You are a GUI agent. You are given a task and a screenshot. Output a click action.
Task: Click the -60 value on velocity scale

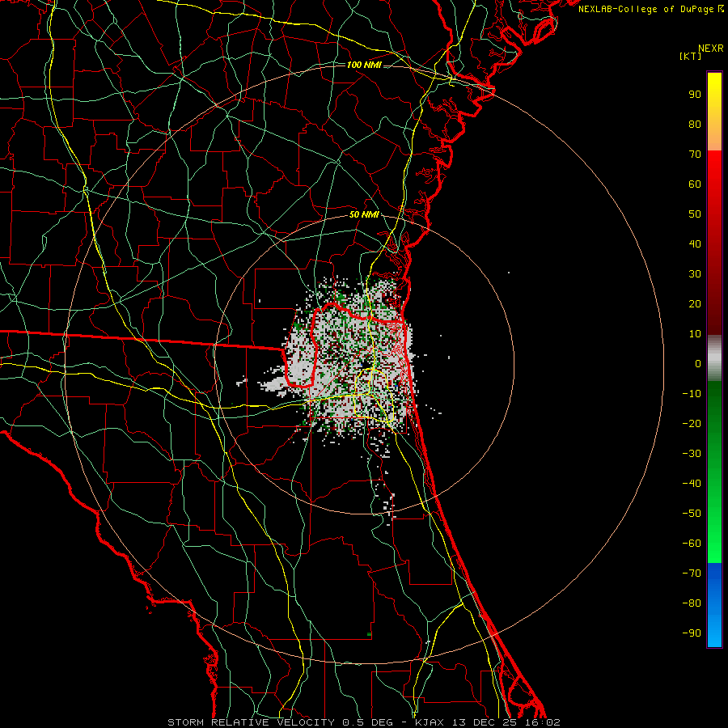(x=692, y=544)
